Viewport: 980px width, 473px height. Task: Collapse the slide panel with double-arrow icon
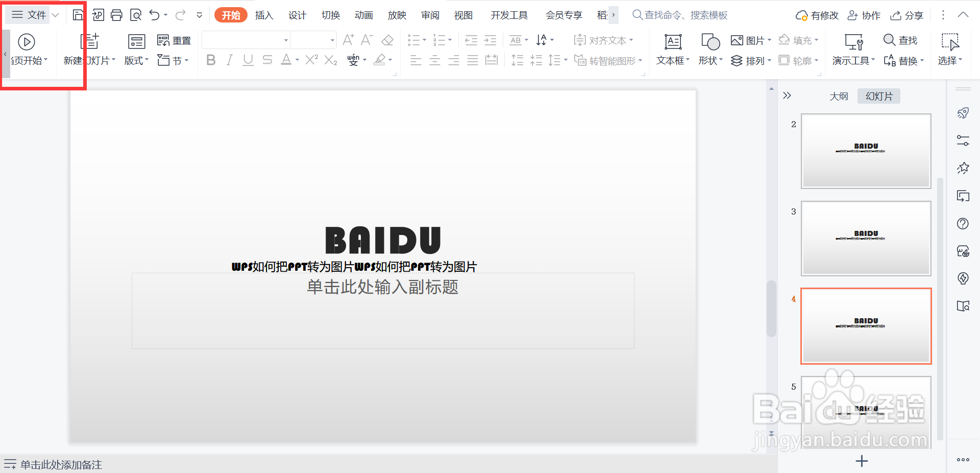click(x=787, y=96)
